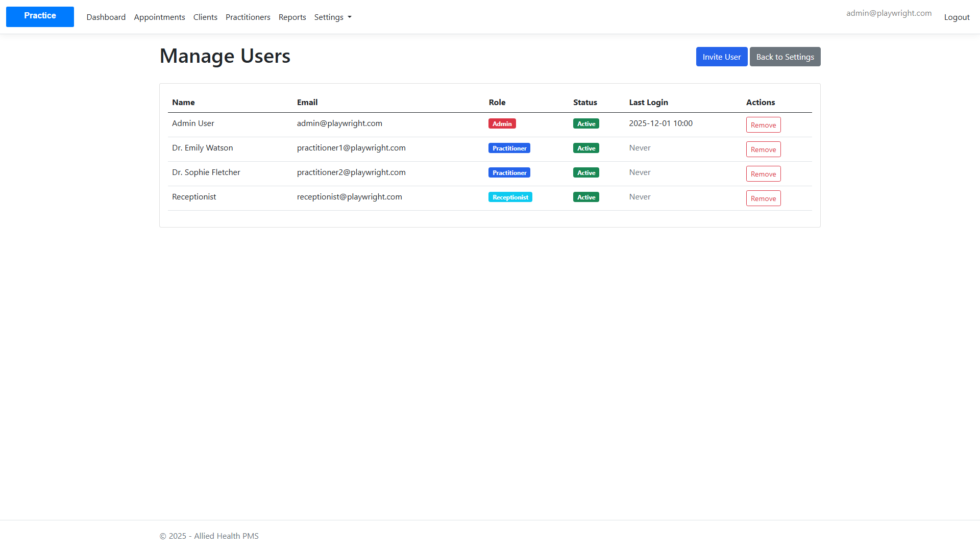Image resolution: width=980 pixels, height=551 pixels.
Task: Click Dr. Sophie Fletcher's Practitioner badge
Action: click(509, 172)
